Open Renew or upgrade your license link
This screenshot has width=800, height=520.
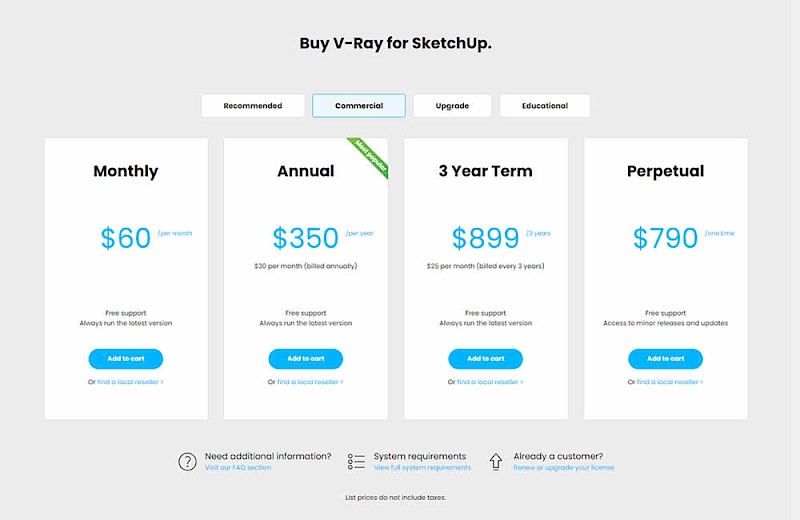pos(563,468)
